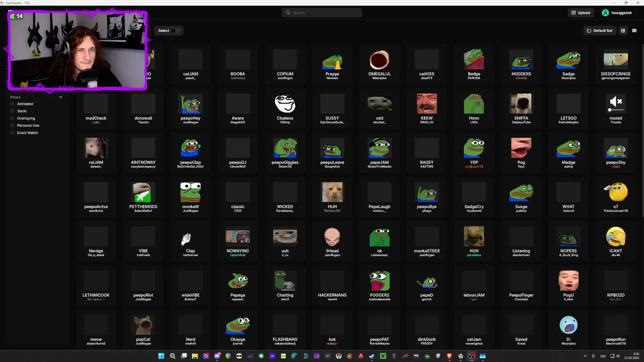
Task: Open the PogU emote
Action: [x=569, y=285]
